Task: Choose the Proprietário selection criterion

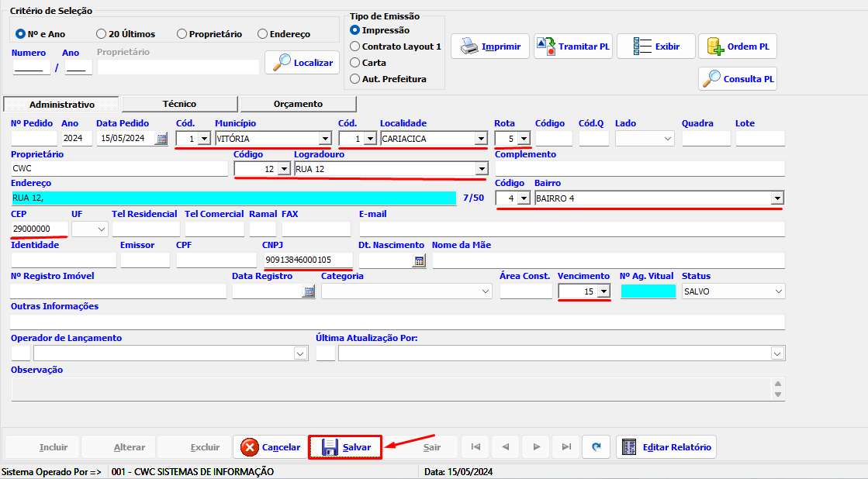Action: coord(182,34)
